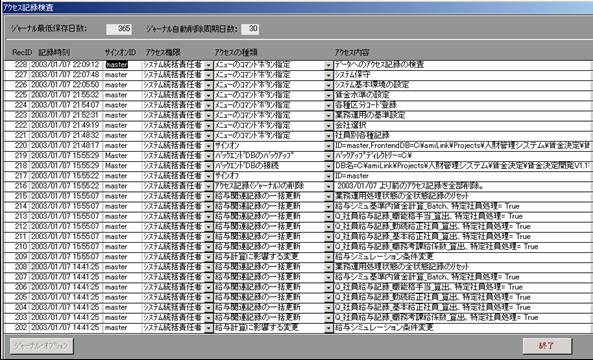This screenshot has height=360, width=593.
Task: Click アクセス内容 cell 業務運用の基準設定
Action: (463, 115)
